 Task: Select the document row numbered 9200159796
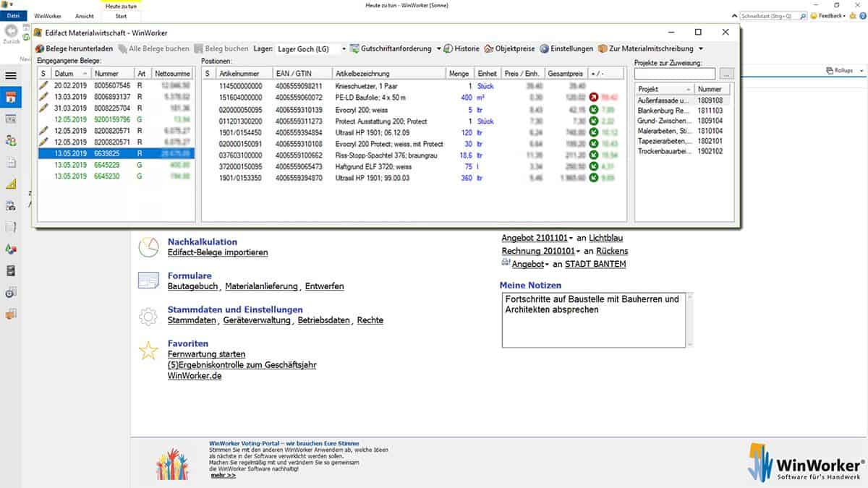tap(116, 119)
